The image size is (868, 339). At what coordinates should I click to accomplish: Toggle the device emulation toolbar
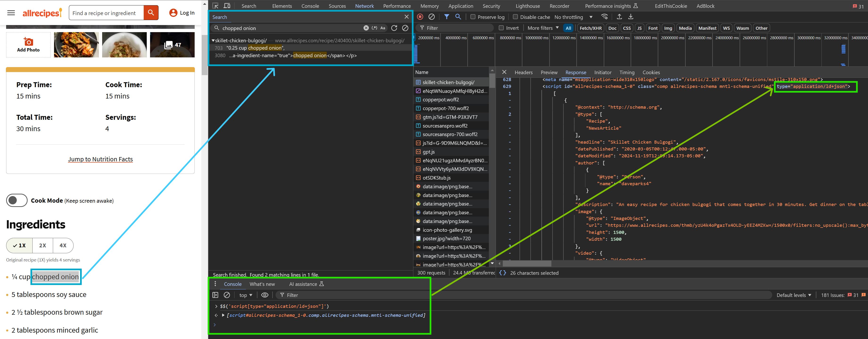[x=227, y=6]
